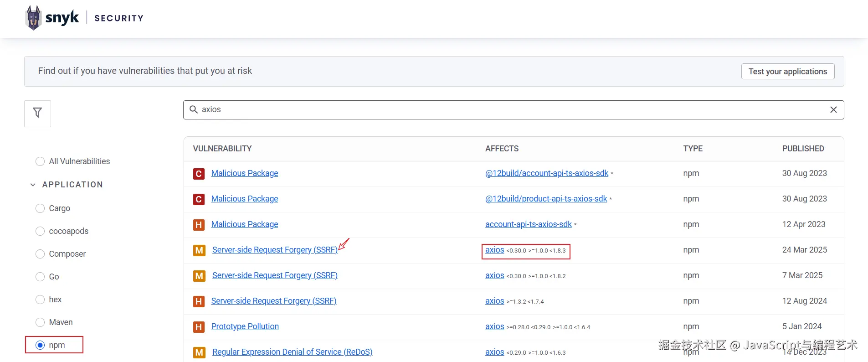
Task: Click the critical severity badge for @12build/product-api-ts-axios-sdk
Action: click(x=199, y=199)
